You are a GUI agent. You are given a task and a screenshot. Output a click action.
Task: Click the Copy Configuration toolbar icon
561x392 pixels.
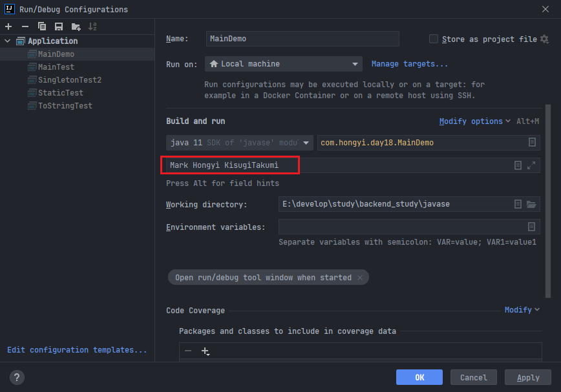pos(42,26)
